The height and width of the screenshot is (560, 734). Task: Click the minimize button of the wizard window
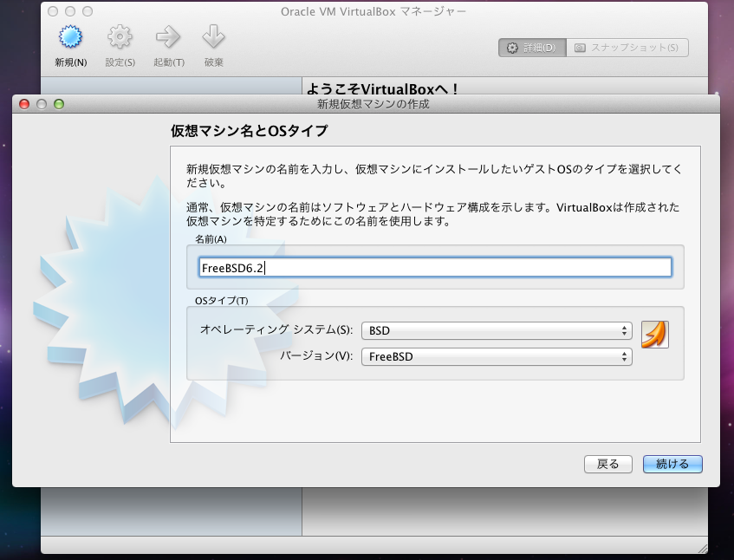tap(42, 104)
